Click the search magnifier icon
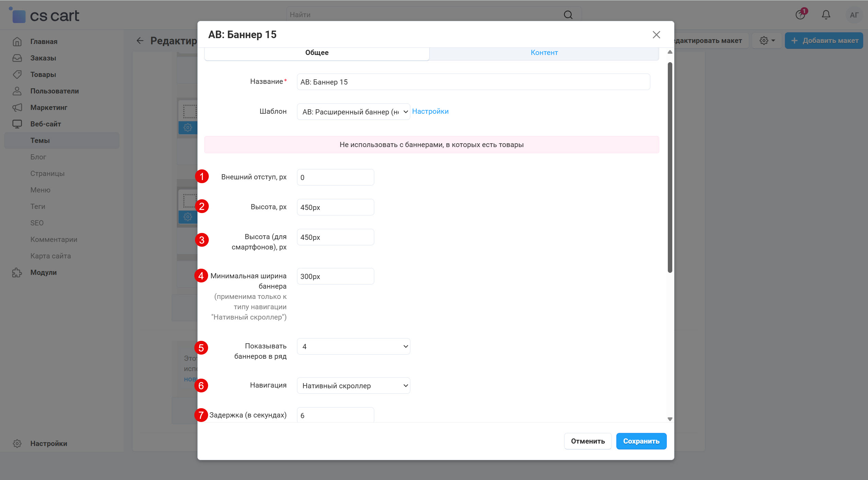Image resolution: width=868 pixels, height=480 pixels. click(x=568, y=15)
